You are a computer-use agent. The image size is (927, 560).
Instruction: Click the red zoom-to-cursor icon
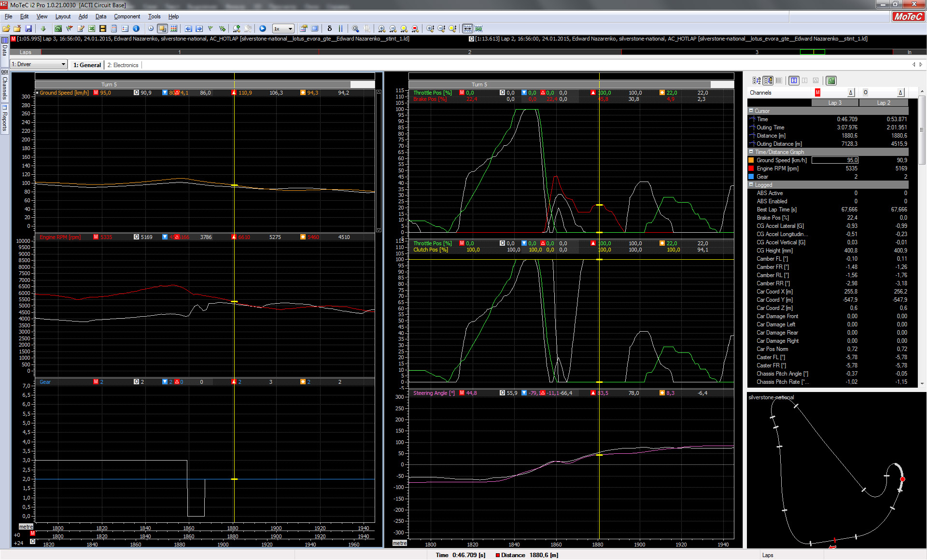(415, 28)
